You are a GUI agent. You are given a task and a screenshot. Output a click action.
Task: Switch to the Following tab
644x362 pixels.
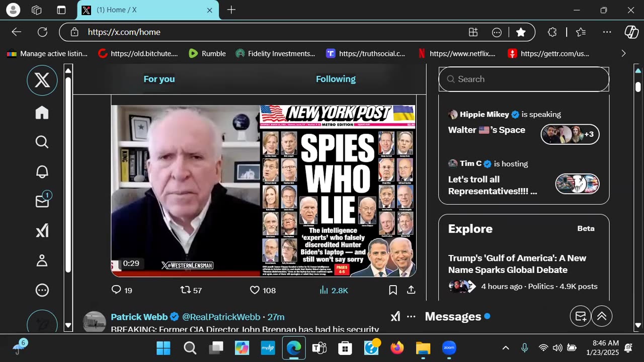336,79
